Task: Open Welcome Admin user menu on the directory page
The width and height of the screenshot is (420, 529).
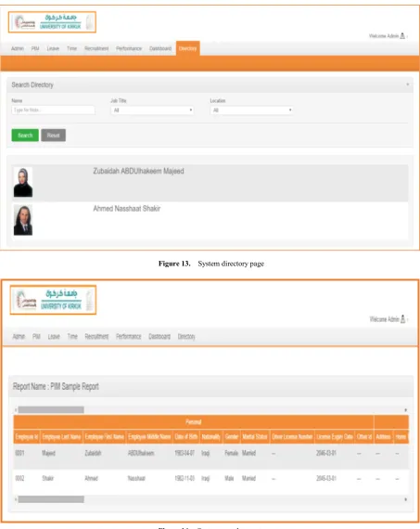Action: 388,36
